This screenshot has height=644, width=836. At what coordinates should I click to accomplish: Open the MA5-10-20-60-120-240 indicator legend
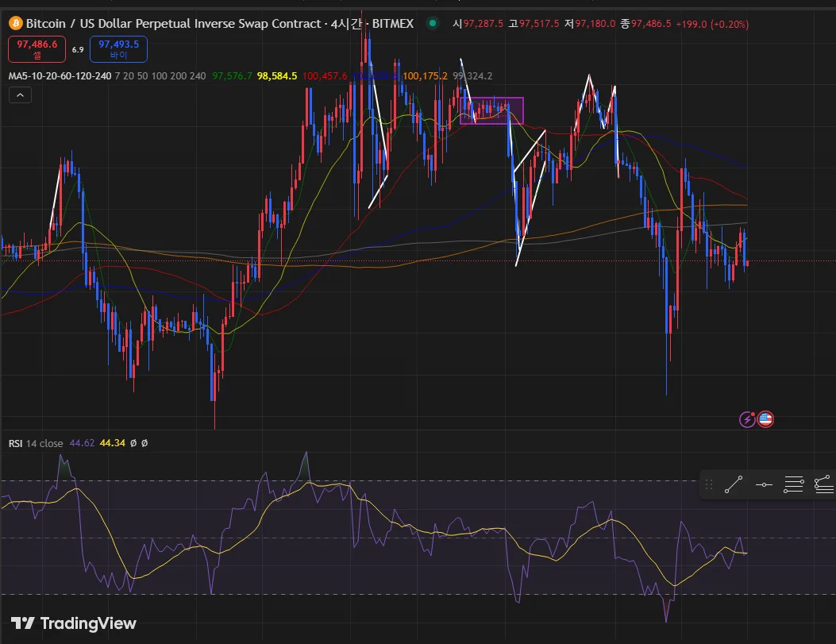coord(60,76)
